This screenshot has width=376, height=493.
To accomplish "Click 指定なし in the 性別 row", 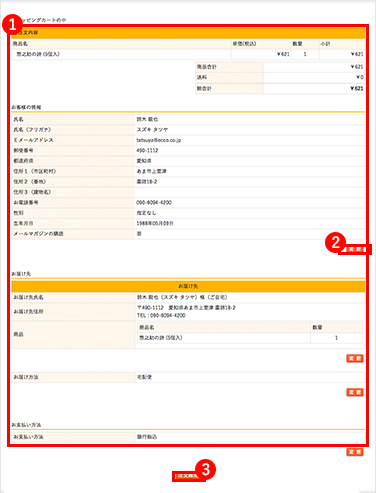I will [146, 213].
